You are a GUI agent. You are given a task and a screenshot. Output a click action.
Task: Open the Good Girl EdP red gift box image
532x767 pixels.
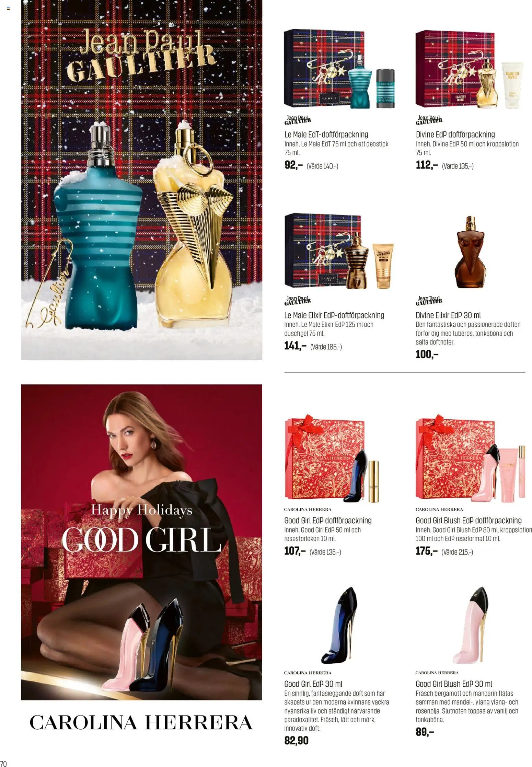[332, 458]
